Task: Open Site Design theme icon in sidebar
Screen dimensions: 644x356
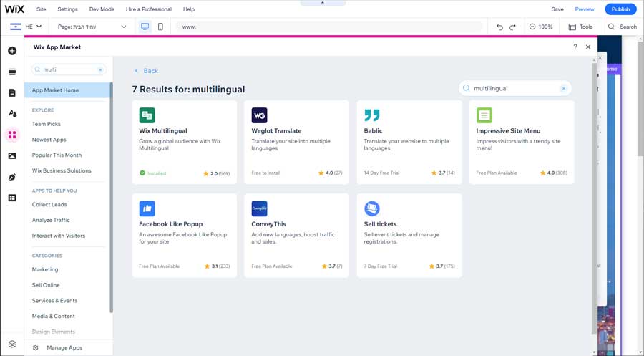Action: click(12, 113)
